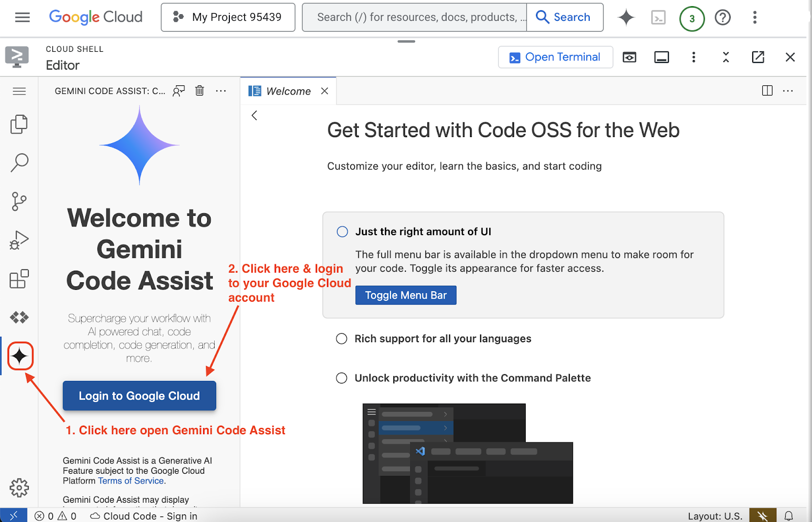
Task: Open the Run and Debug icon
Action: [x=19, y=240]
